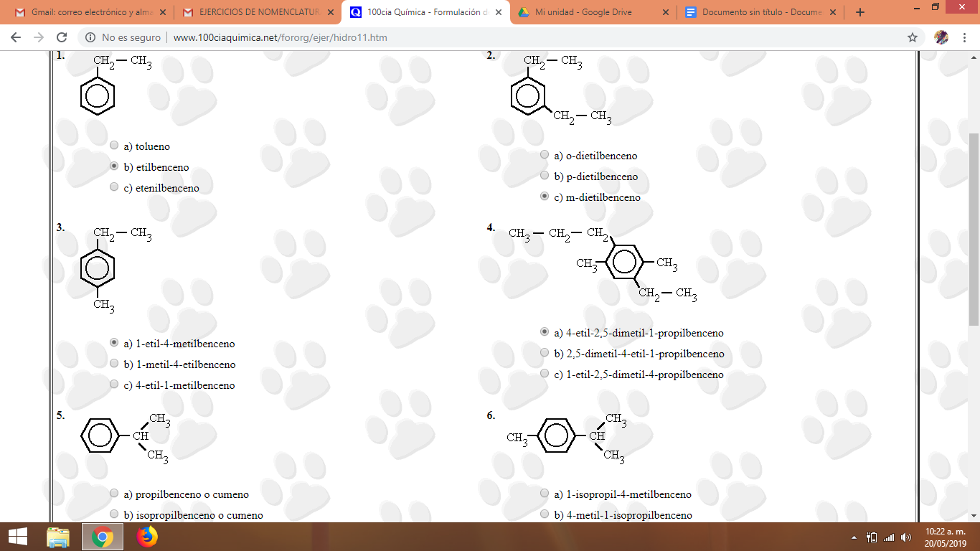The width and height of the screenshot is (980, 551).
Task: Show hidden system tray icons
Action: coord(854,537)
